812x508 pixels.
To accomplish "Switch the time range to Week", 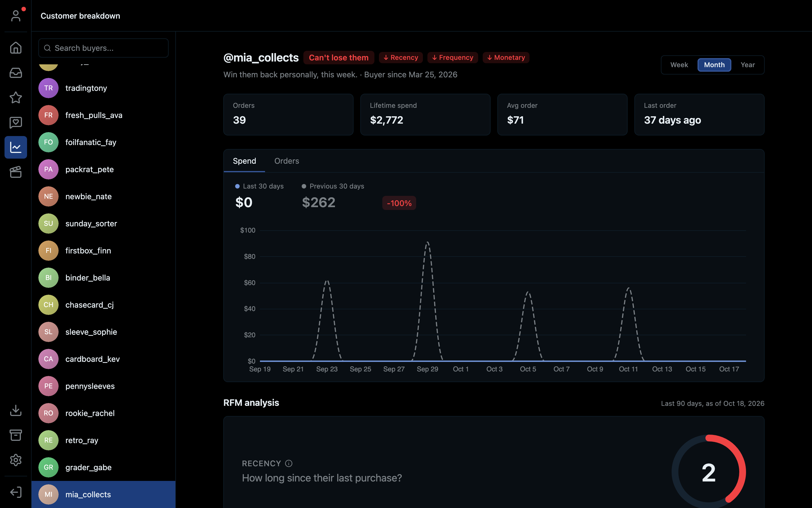I will tap(679, 65).
